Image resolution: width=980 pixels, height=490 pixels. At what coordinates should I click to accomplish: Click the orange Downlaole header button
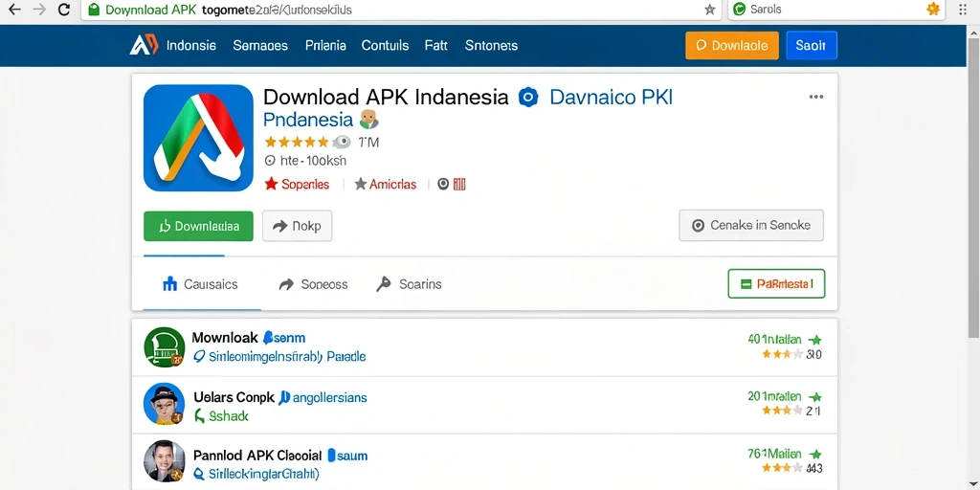tap(732, 46)
